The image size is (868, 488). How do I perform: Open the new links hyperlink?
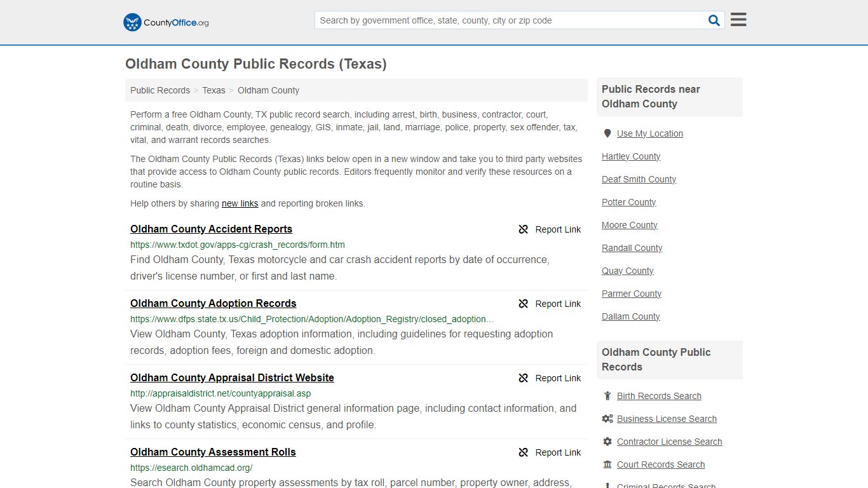240,203
